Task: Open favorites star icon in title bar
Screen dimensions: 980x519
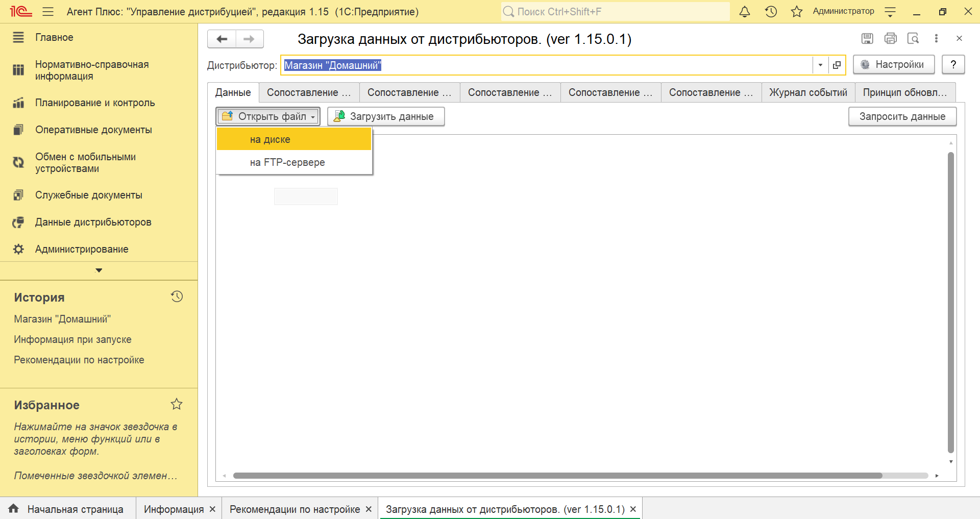Action: point(796,11)
